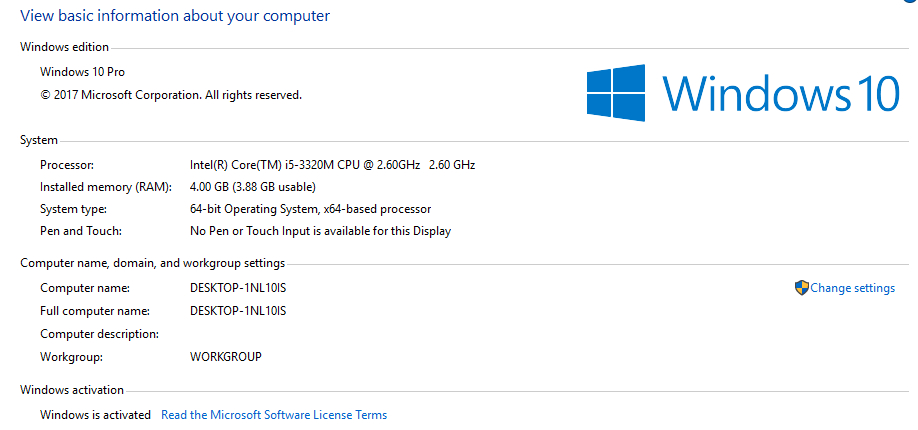Click the Computer description label
This screenshot has width=918, height=430.
tap(100, 334)
